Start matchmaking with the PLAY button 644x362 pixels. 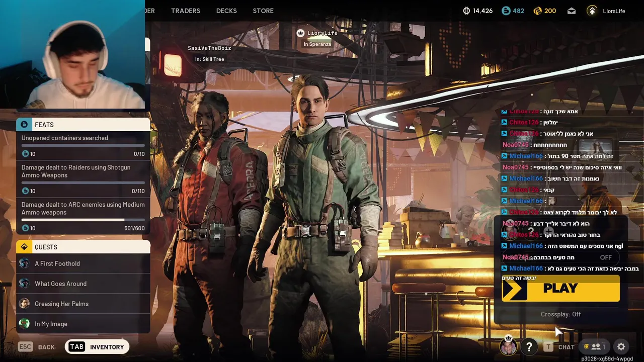click(560, 288)
